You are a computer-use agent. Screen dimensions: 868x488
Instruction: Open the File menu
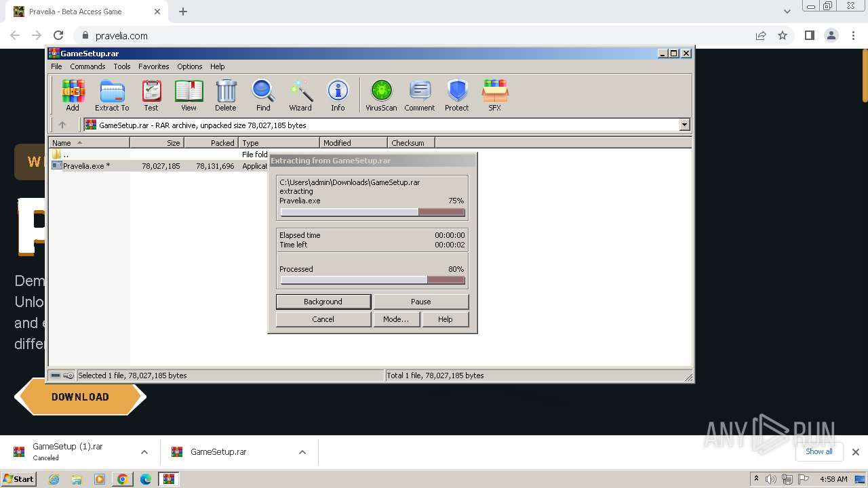[56, 66]
